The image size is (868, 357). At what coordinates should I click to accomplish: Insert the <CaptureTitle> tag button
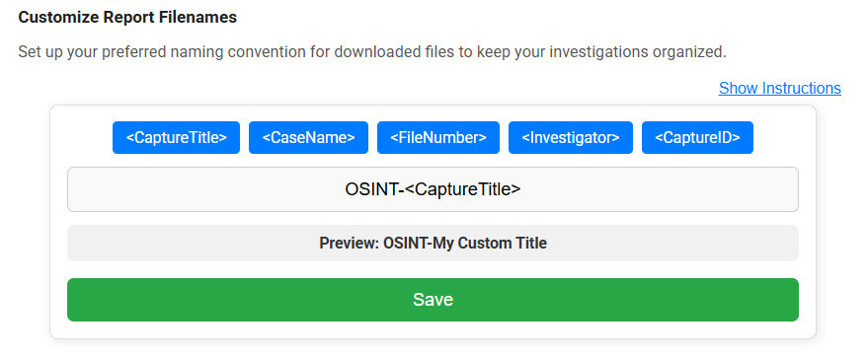tap(176, 138)
